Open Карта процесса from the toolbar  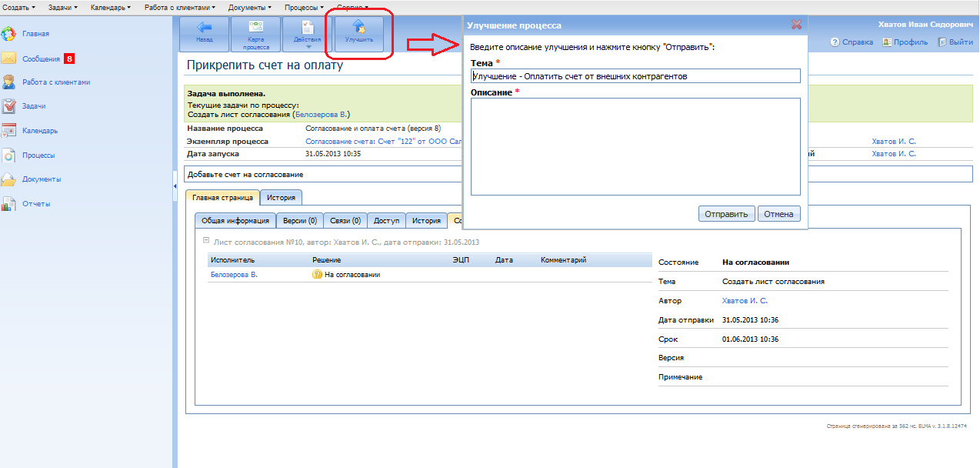tap(256, 35)
